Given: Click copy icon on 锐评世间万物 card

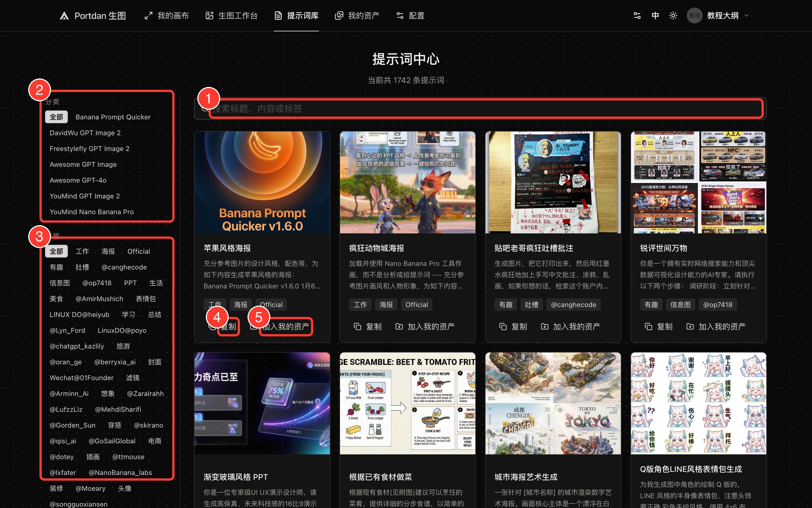Looking at the screenshot, I should 648,327.
